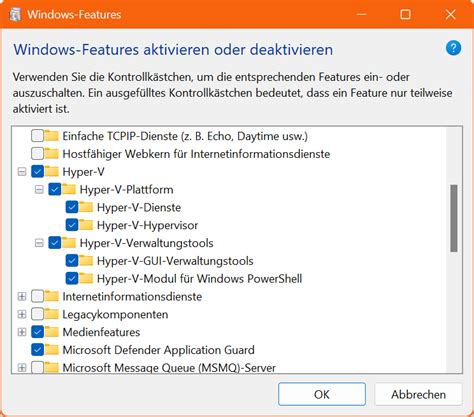Image resolution: width=474 pixels, height=417 pixels.
Task: Click the folder icon beside Hyper-V-Dienste
Action: [86, 207]
